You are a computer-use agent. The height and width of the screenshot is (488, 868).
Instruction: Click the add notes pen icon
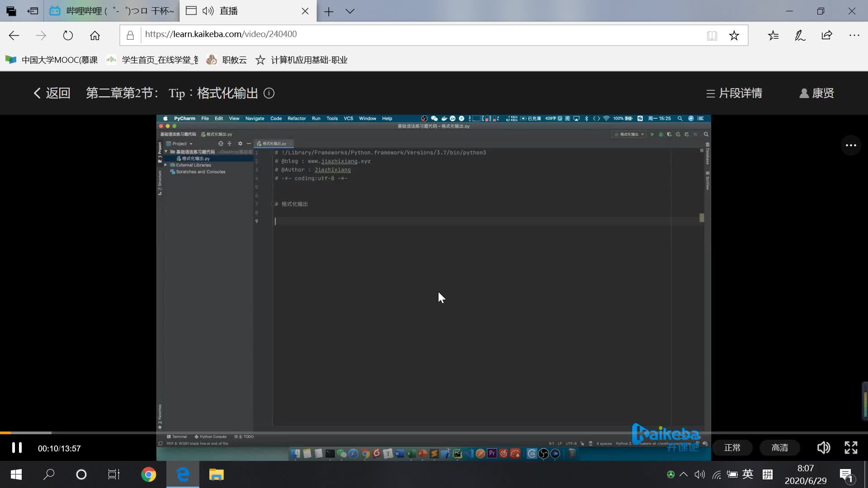pos(800,36)
